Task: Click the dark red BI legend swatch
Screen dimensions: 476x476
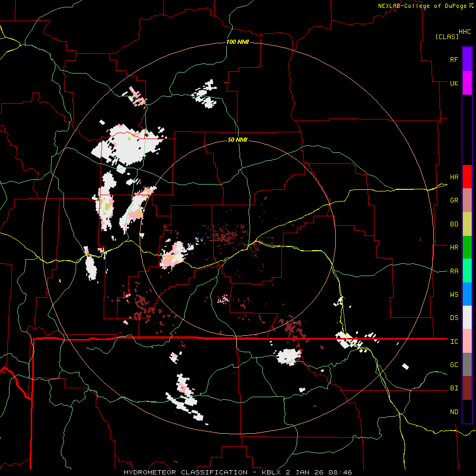Action: [x=467, y=388]
